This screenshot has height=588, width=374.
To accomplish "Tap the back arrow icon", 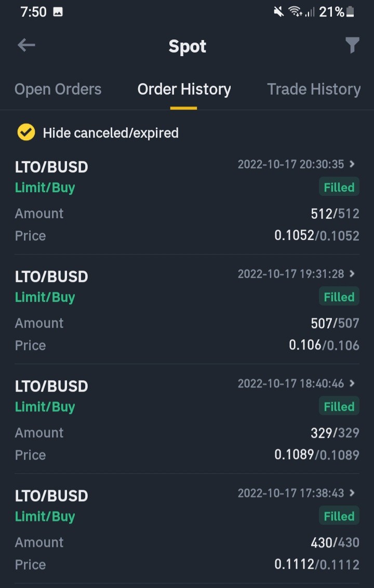I will [26, 45].
